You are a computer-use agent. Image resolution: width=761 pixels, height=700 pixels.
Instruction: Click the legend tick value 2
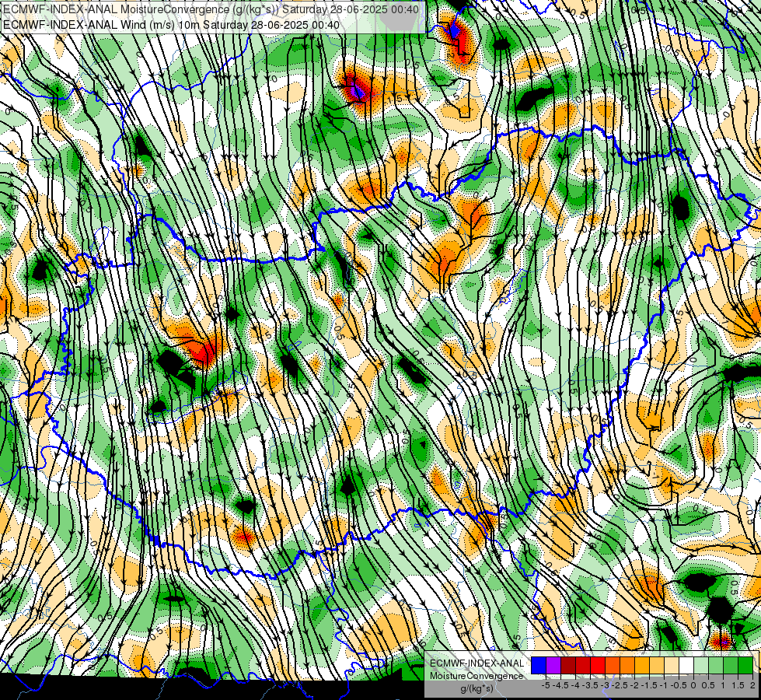click(x=752, y=685)
